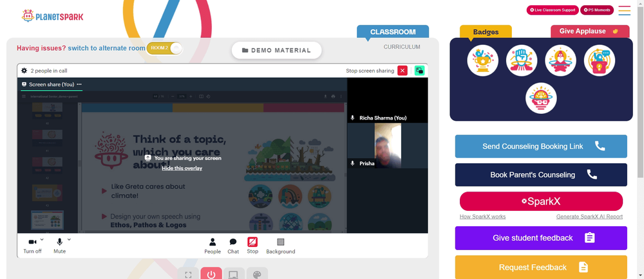Click the '2 people in call' text

[49, 71]
